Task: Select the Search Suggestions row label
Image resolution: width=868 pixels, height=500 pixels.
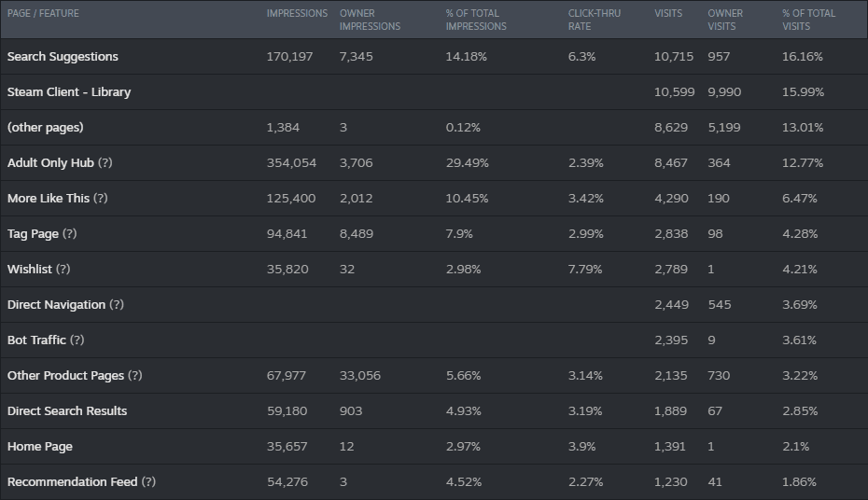Action: [63, 56]
